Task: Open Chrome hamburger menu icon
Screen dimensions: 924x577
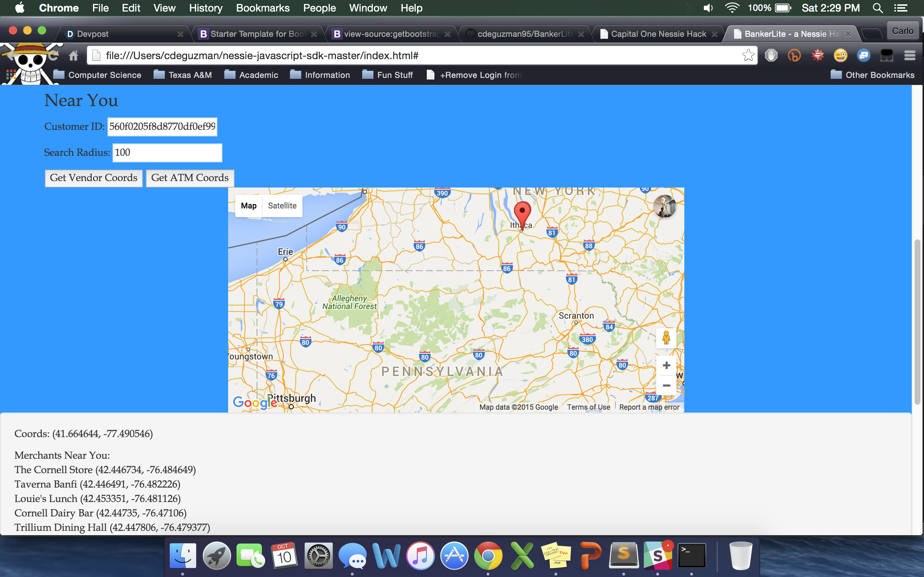Action: coord(910,56)
